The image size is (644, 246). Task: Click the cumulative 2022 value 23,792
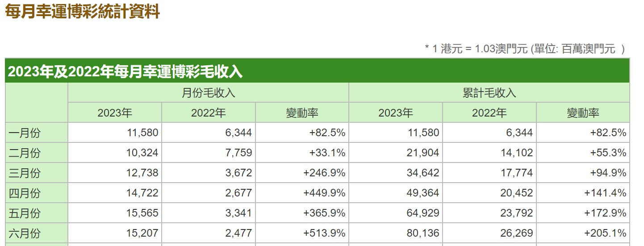[517, 213]
